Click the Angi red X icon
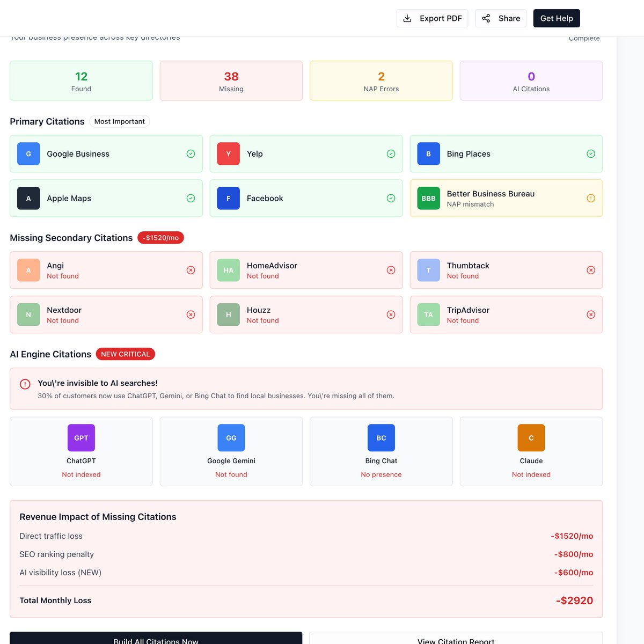Screen dimensions: 644x644 coord(191,270)
